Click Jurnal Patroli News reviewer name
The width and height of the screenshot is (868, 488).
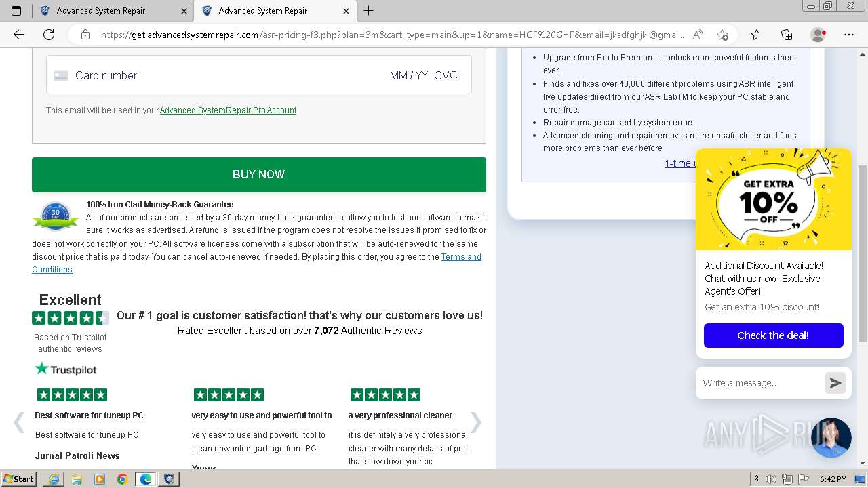(x=77, y=455)
